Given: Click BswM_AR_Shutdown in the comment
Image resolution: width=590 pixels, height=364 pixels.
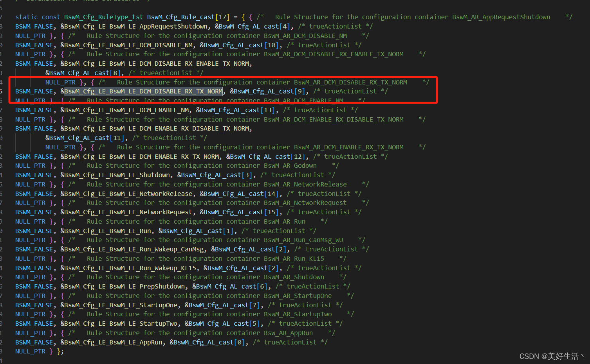Looking at the screenshot, I should [294, 277].
